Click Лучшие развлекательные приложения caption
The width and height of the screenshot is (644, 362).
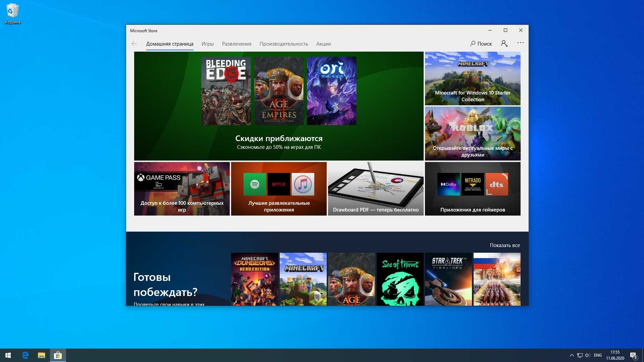(x=279, y=206)
